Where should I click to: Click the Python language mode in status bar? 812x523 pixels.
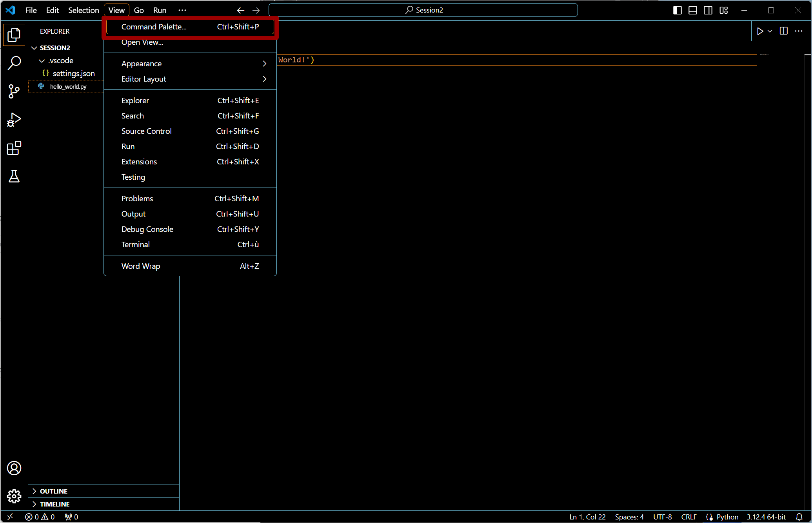pos(727,517)
